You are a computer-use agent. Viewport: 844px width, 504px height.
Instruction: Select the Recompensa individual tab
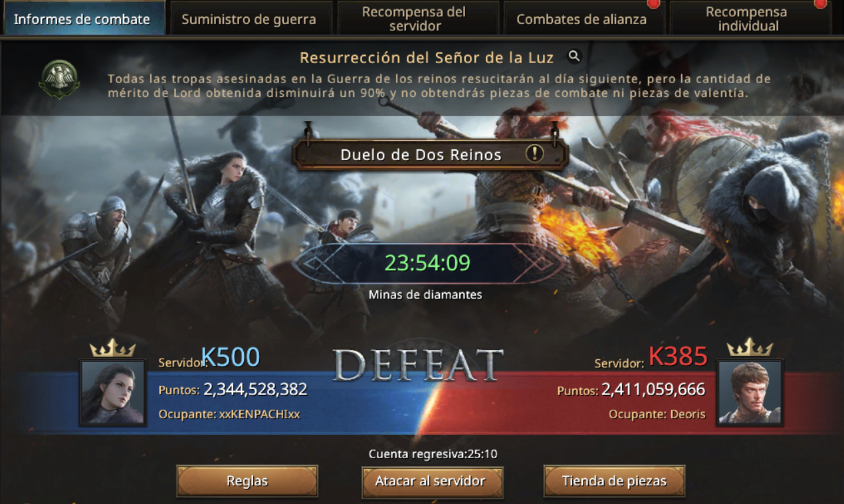tap(746, 19)
